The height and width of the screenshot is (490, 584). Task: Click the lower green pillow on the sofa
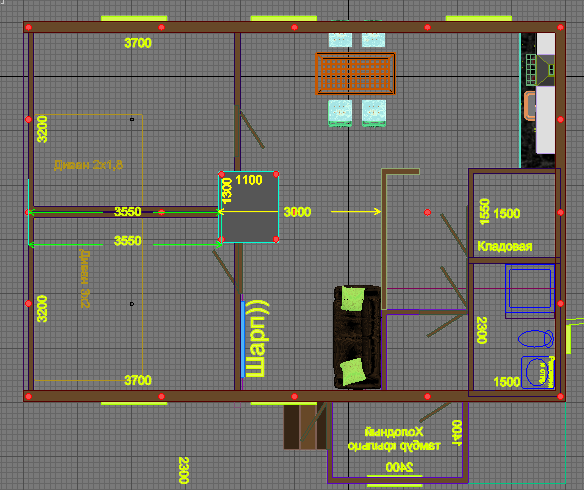coord(353,371)
